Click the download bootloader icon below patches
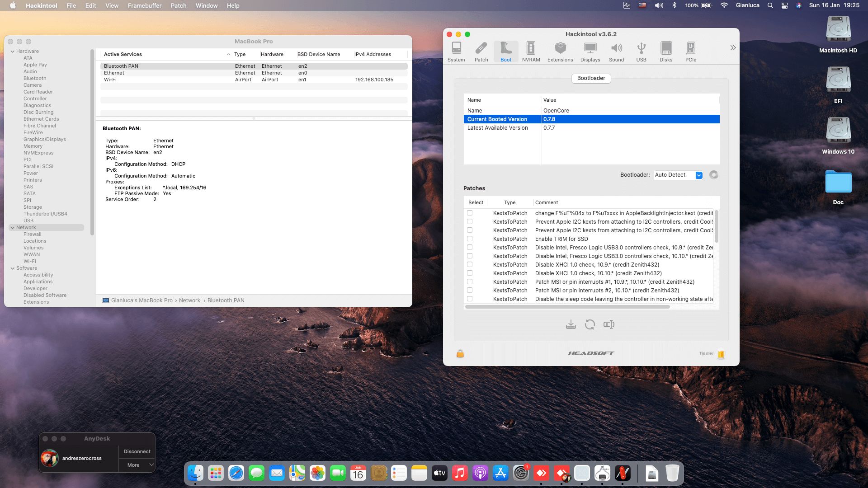 [x=571, y=324]
